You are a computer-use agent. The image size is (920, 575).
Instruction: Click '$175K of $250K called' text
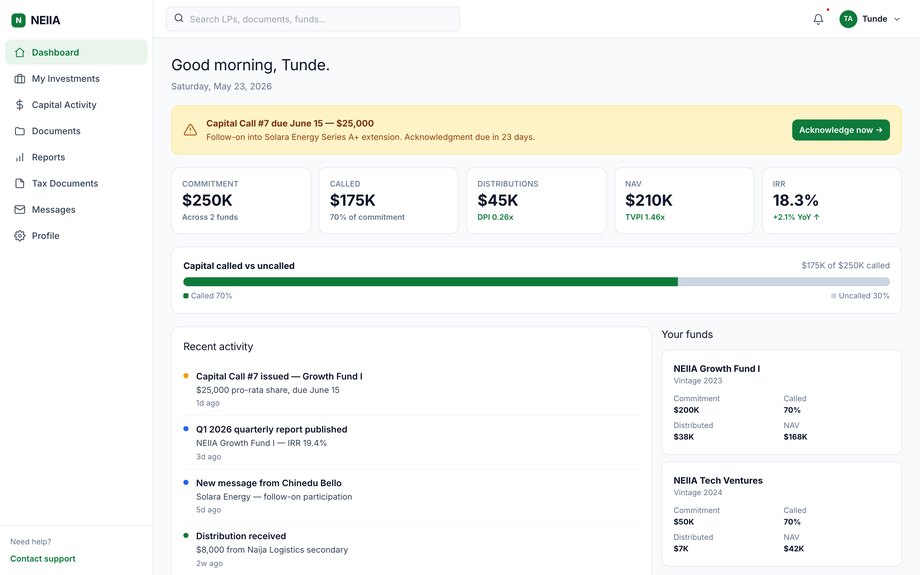pyautogui.click(x=845, y=265)
